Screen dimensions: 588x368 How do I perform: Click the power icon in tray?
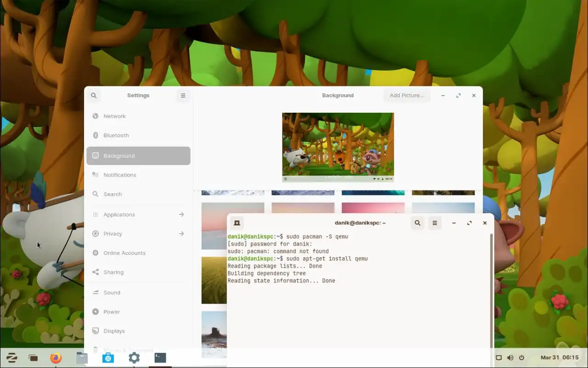coord(521,358)
